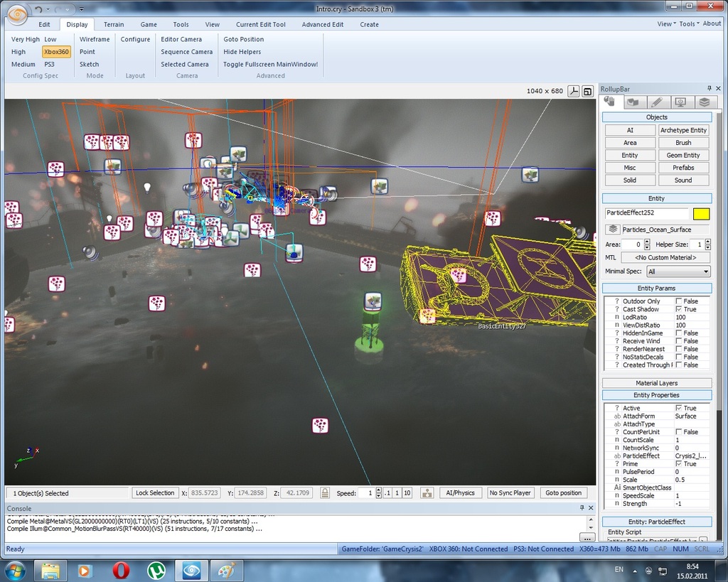Viewport: 728px width, 582px height.
Task: Toggle NoStaticDecals checkbox
Action: pyautogui.click(x=679, y=357)
